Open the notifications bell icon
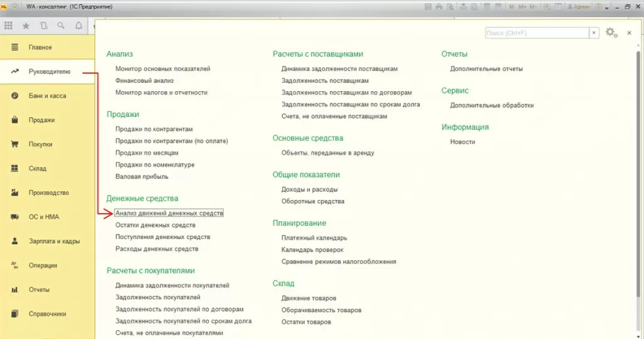The image size is (644, 339). (x=79, y=26)
